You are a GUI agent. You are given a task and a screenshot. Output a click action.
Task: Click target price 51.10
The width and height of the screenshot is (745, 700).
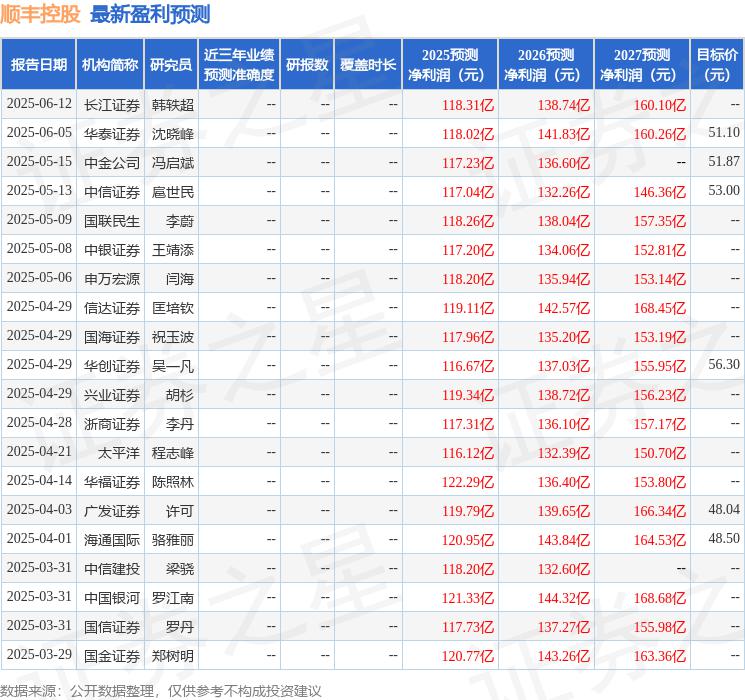(x=724, y=133)
